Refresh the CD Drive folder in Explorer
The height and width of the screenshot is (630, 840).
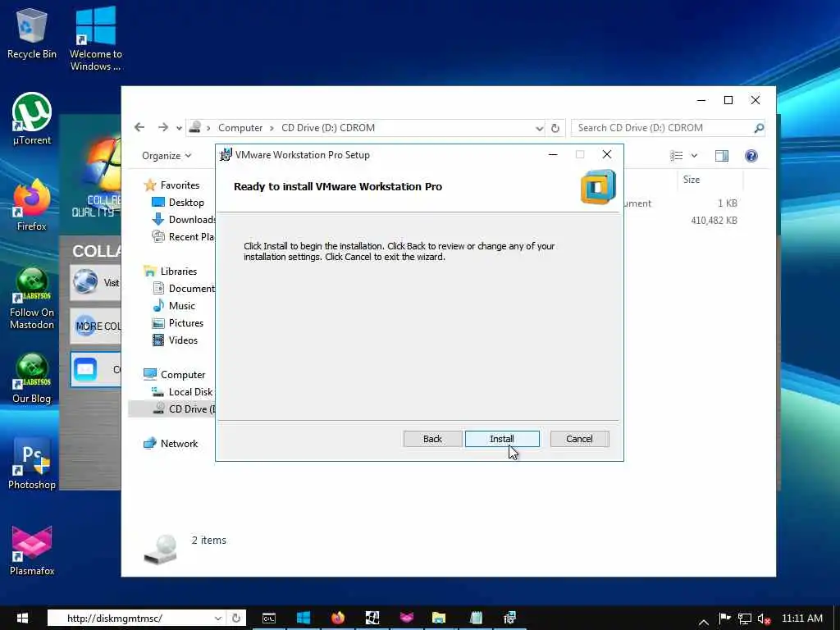[555, 128]
